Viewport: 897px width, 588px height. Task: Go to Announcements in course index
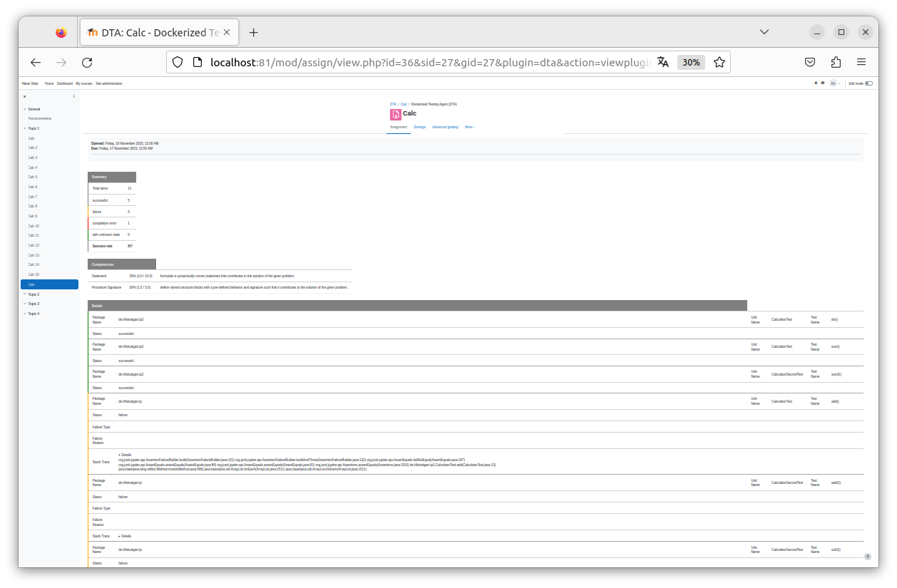(40, 118)
